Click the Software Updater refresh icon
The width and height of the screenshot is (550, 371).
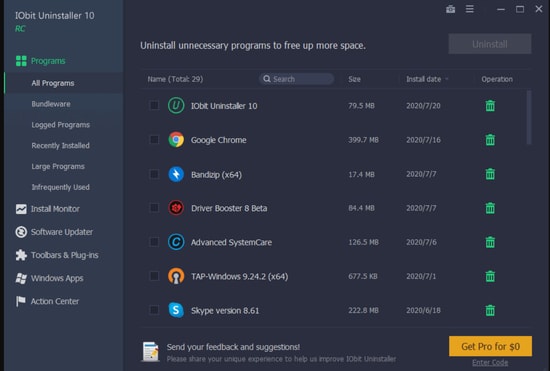21,232
